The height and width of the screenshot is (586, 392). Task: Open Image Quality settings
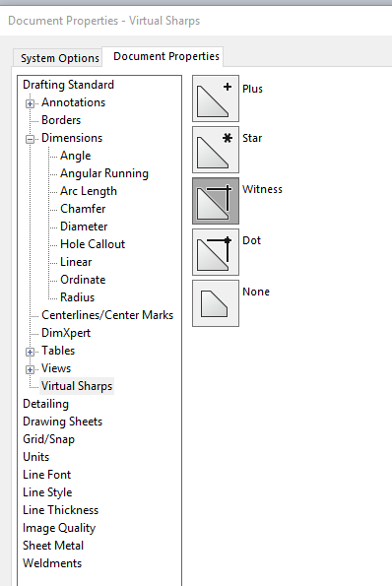click(x=59, y=528)
